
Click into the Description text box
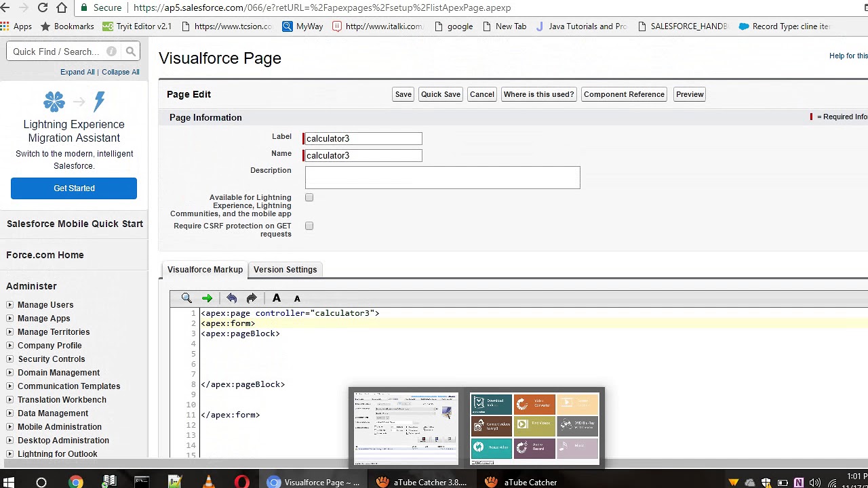[443, 178]
